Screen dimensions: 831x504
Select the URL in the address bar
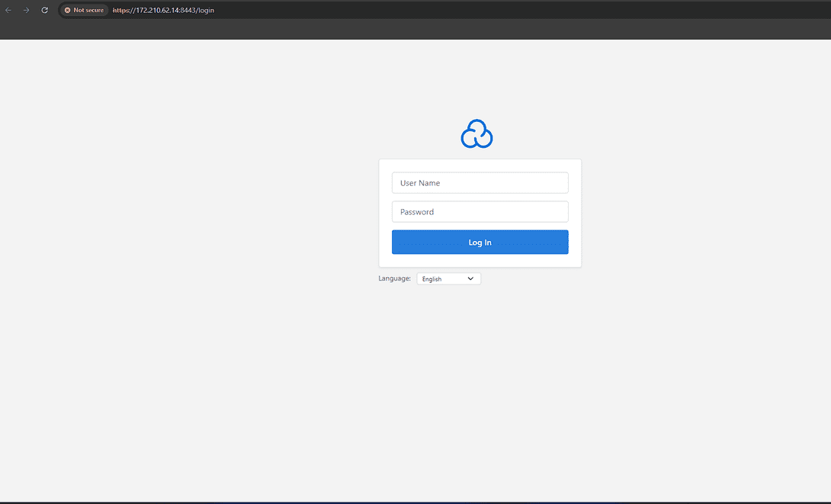[163, 10]
